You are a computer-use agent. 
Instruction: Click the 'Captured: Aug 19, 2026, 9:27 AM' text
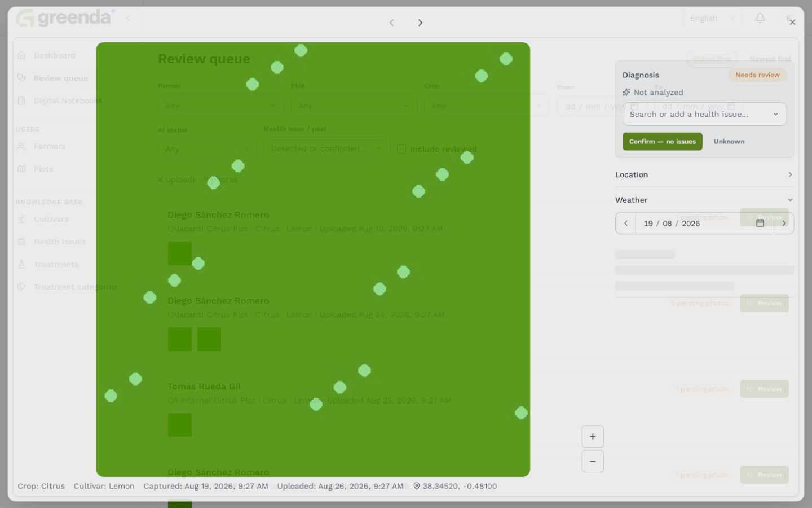(206, 486)
